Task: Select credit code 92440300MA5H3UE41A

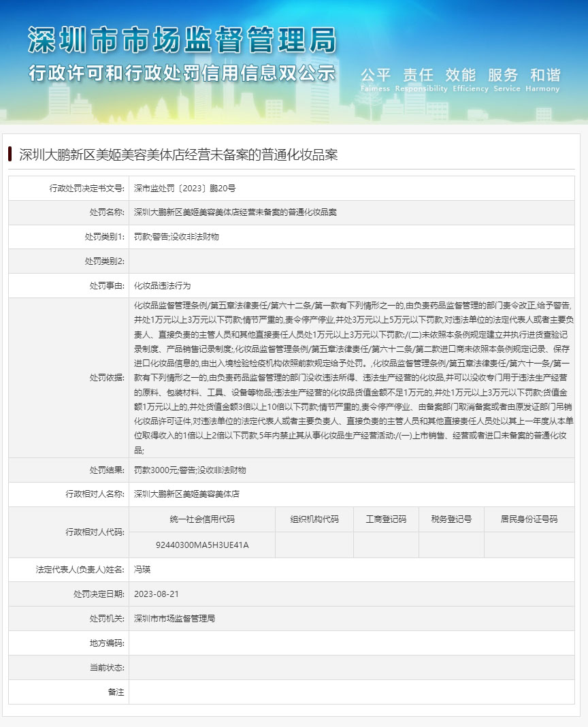Action: (202, 545)
